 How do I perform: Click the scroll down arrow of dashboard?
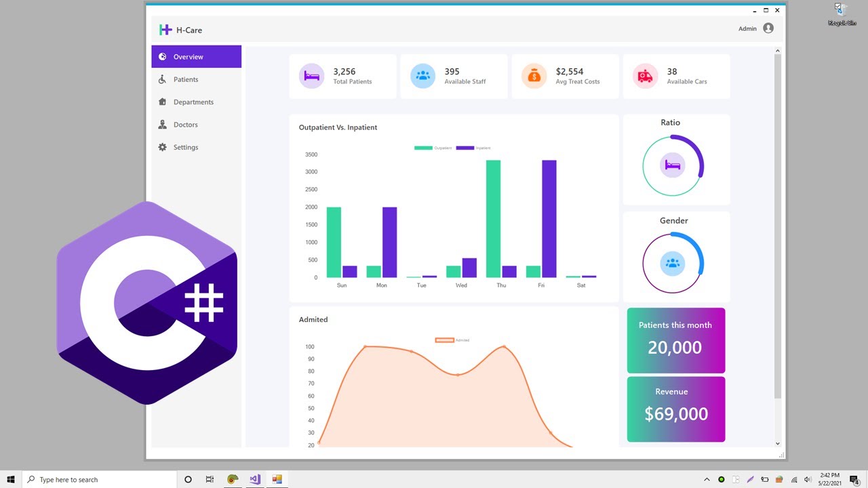coord(778,443)
